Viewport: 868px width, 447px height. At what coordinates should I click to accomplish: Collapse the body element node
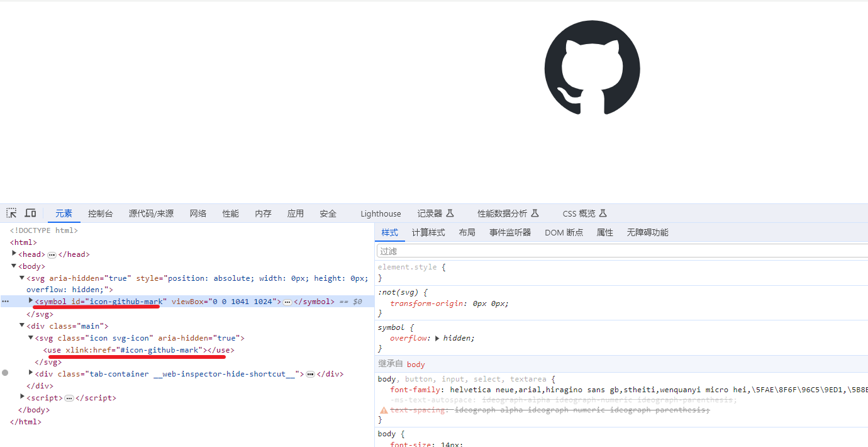point(14,266)
